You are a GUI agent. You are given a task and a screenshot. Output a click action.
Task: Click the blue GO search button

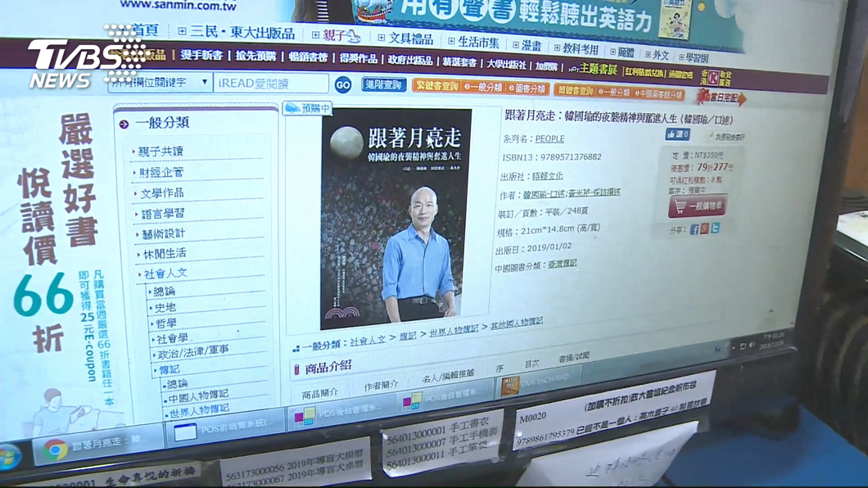coord(342,84)
